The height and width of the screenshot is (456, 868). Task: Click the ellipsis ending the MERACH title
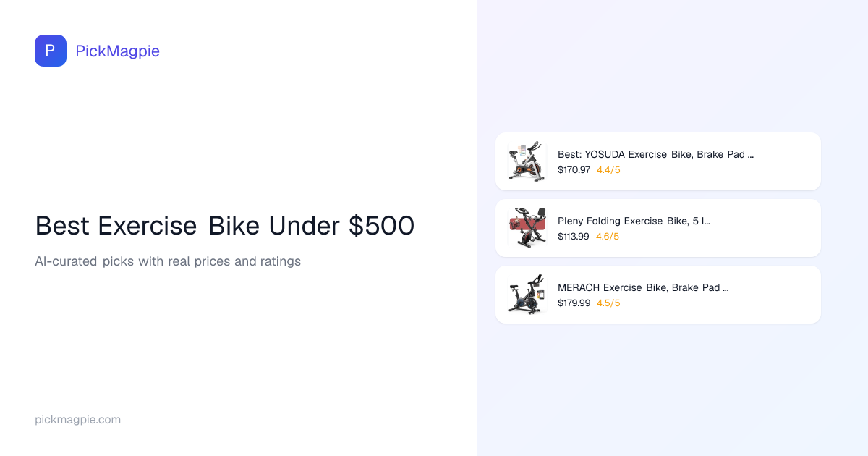(x=726, y=289)
